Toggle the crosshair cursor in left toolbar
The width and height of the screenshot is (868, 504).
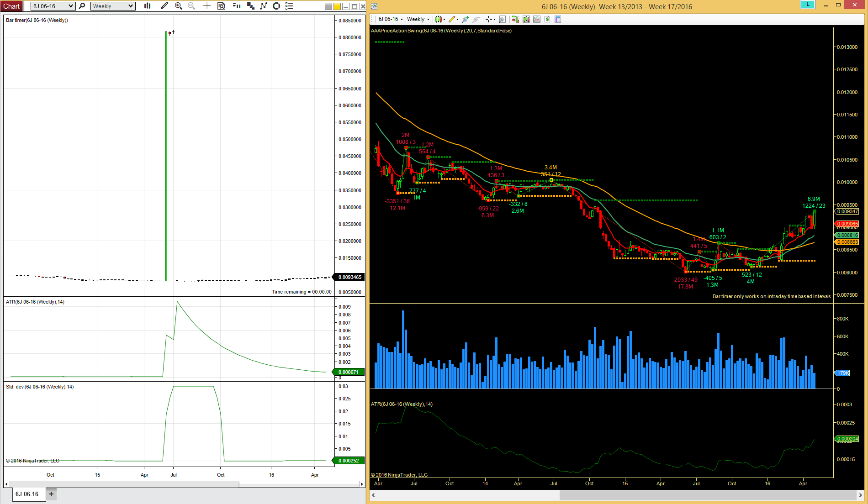pos(207,6)
